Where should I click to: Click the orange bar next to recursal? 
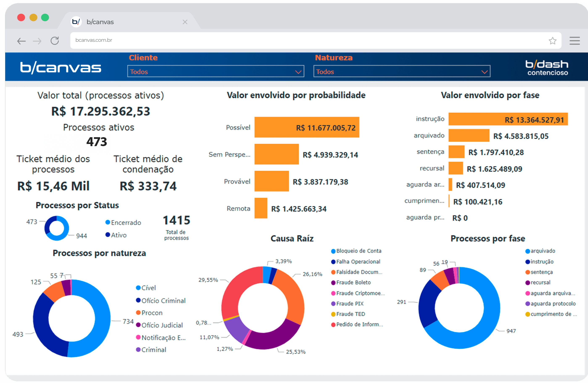click(x=456, y=168)
